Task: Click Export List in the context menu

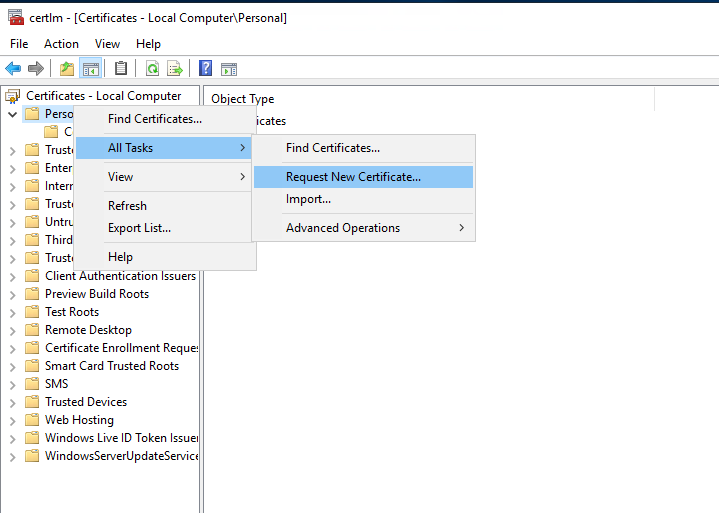Action: tap(139, 228)
